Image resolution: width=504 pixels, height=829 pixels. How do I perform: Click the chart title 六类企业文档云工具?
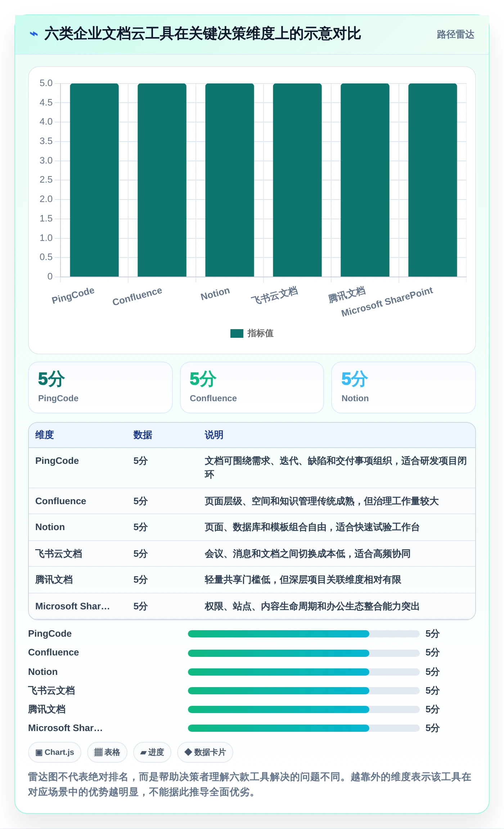pos(202,34)
